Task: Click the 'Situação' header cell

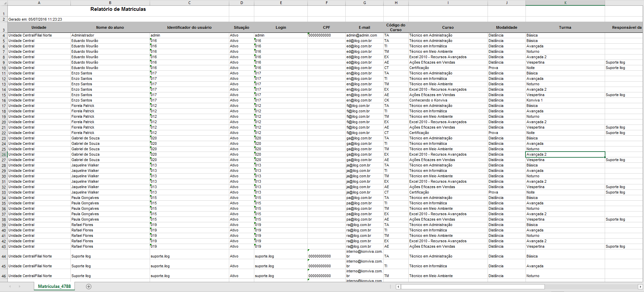Action: (241, 27)
